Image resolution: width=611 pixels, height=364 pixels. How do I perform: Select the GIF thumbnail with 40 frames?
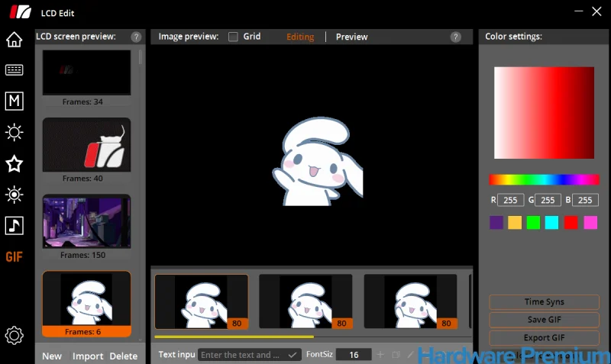86,145
